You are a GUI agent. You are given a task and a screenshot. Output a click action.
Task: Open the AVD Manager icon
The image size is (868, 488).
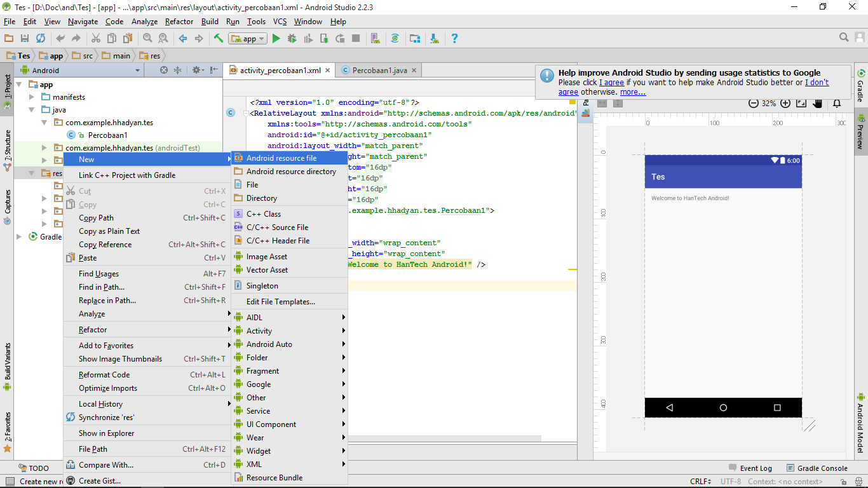(376, 39)
